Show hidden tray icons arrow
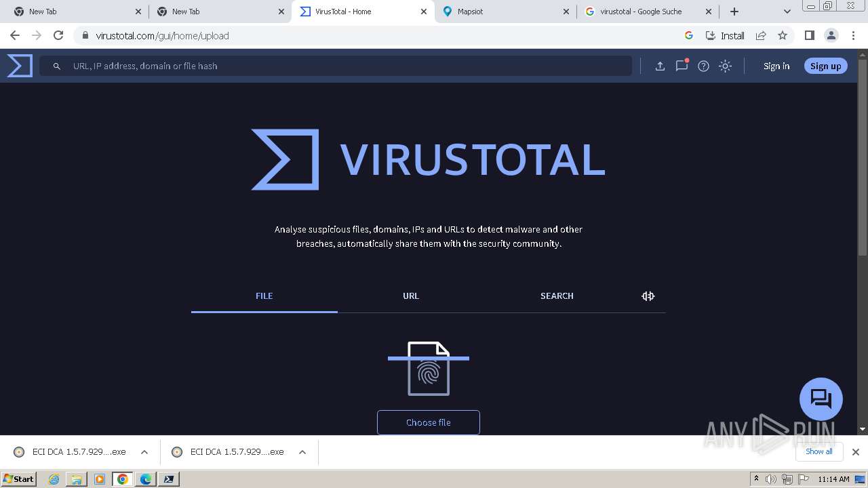The image size is (868, 488). tap(756, 479)
